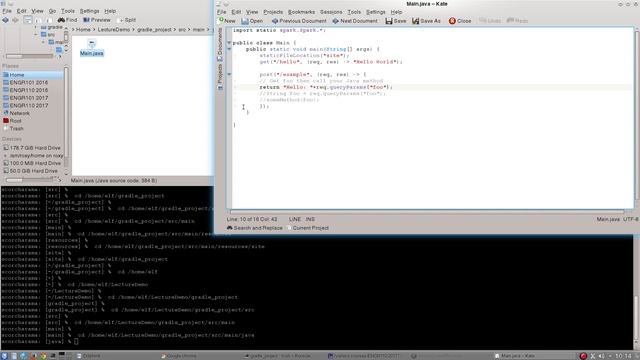This screenshot has width=640, height=360.
Task: Click the INS insert mode indicator
Action: pos(310,219)
